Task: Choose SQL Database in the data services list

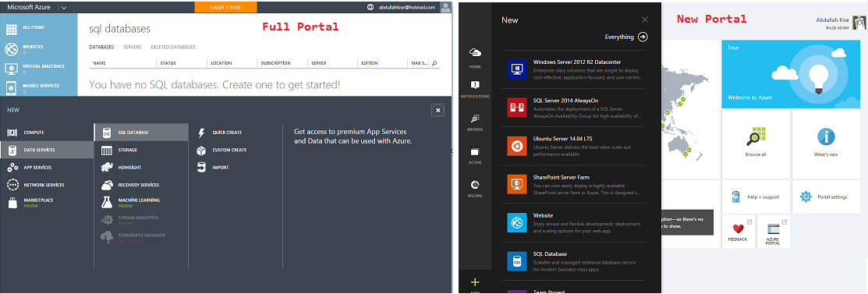Action: point(142,133)
